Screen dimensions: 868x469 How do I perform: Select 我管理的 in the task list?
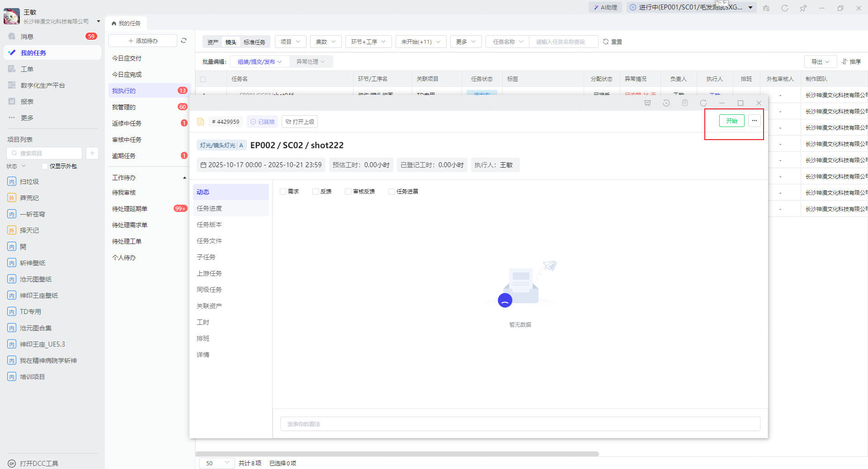pos(124,107)
